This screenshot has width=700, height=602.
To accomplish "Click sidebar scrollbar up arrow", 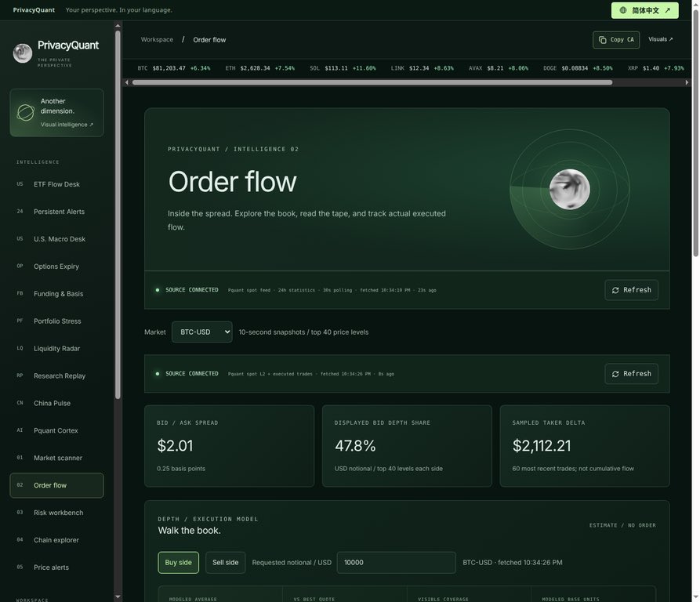I will 118,26.
